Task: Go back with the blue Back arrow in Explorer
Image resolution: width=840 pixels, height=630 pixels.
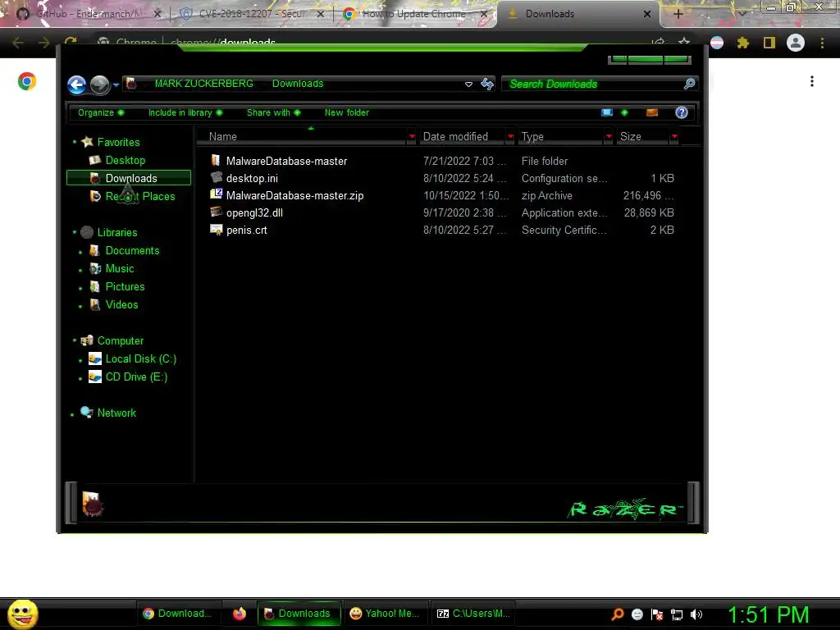Action: (76, 84)
